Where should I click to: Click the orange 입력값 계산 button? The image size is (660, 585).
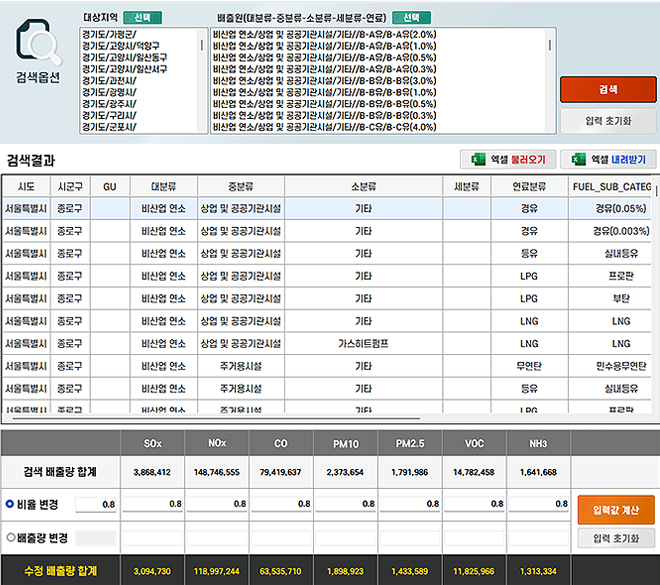pyautogui.click(x=616, y=510)
